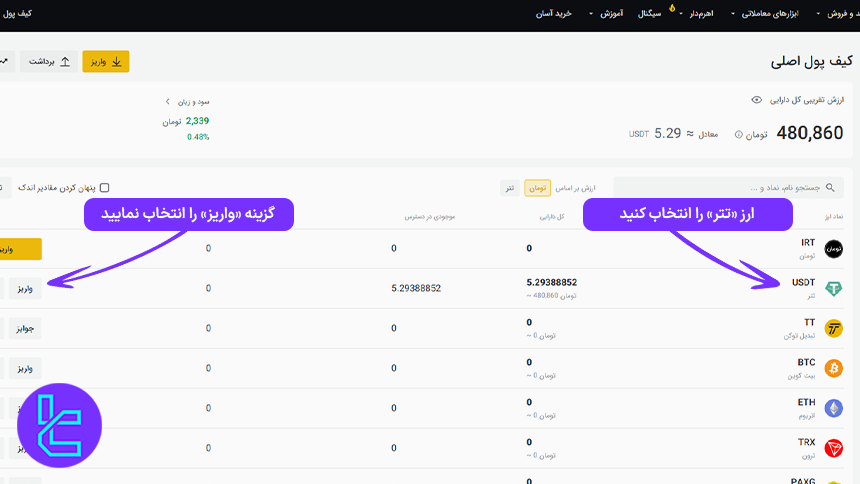Click the برداشت withdraw button
Screen dimensions: 860x484
click(x=49, y=61)
